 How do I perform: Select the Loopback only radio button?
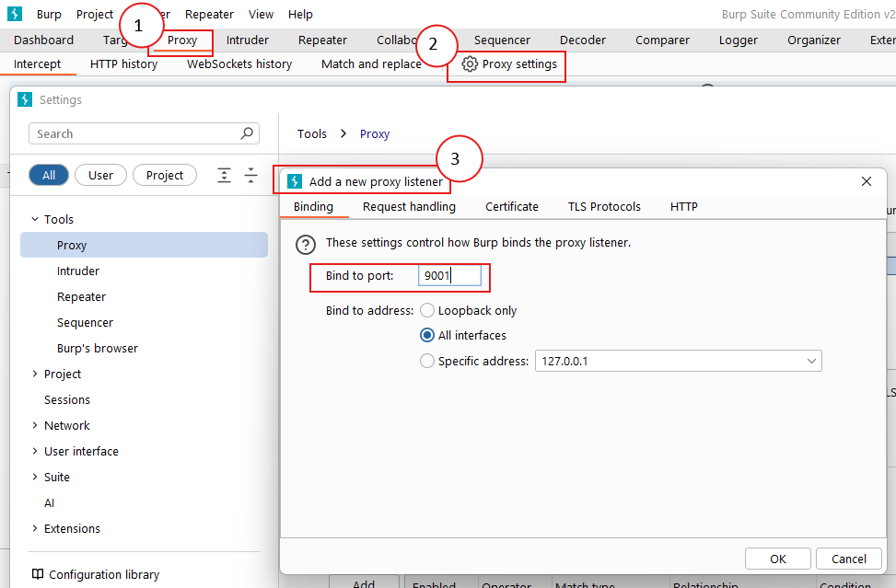[427, 310]
